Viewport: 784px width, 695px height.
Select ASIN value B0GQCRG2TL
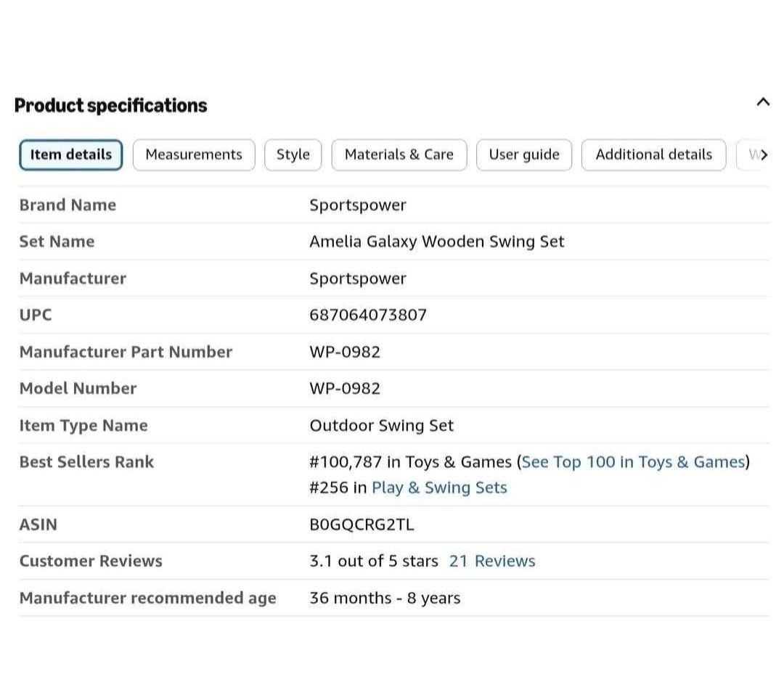362,525
